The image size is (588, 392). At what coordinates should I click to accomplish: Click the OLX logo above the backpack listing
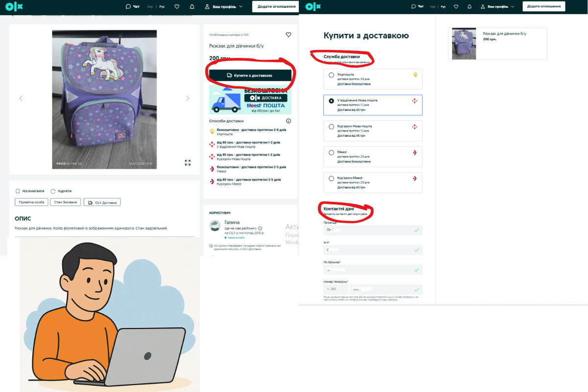[14, 6]
